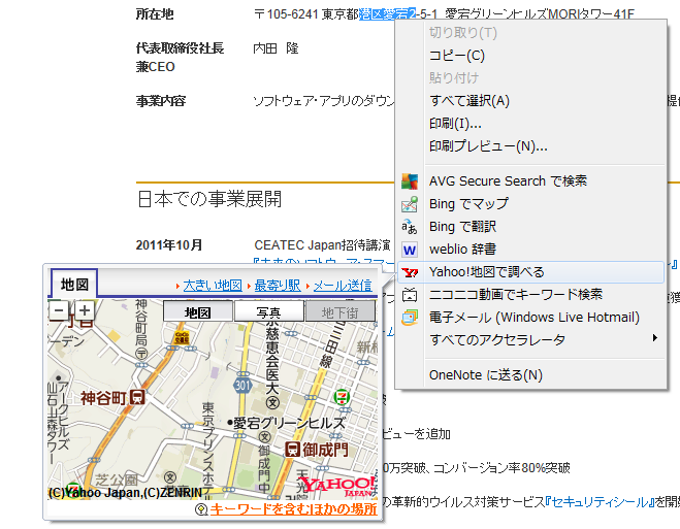Switch map view to 地図 mode button
680x529 pixels.
coord(198,312)
